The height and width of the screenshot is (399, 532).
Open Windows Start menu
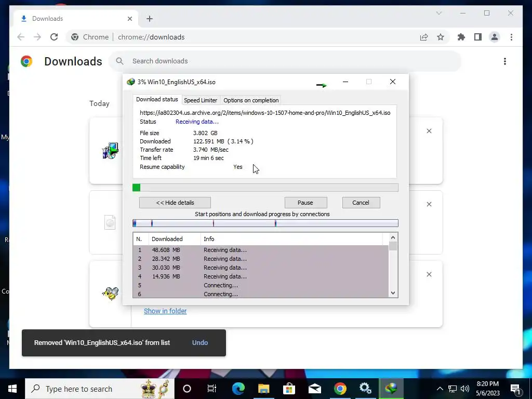12,389
